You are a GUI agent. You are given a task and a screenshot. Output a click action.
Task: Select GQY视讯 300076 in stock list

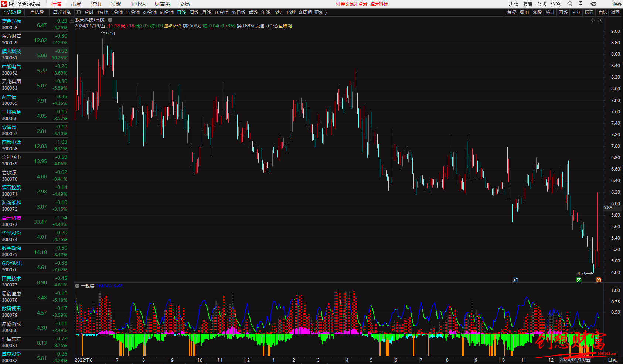[34, 266]
